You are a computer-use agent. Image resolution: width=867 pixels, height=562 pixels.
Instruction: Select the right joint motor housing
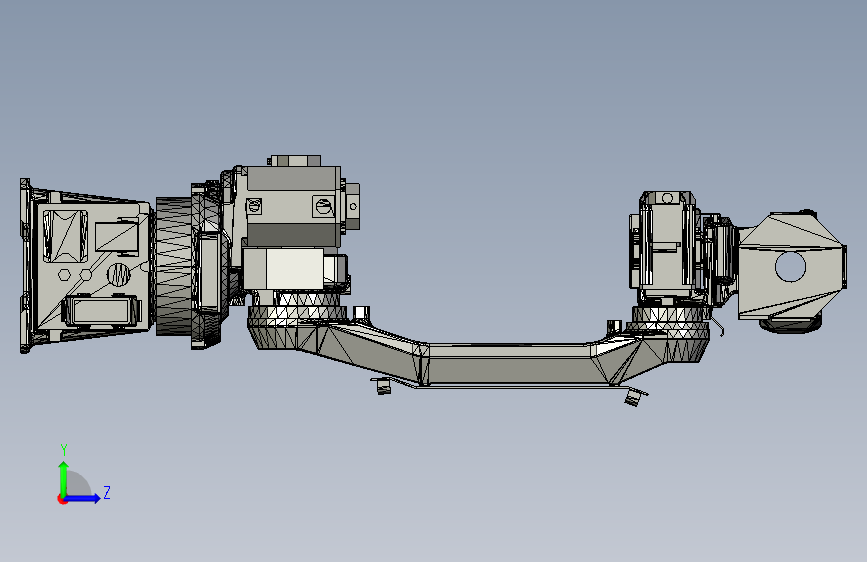click(x=667, y=247)
